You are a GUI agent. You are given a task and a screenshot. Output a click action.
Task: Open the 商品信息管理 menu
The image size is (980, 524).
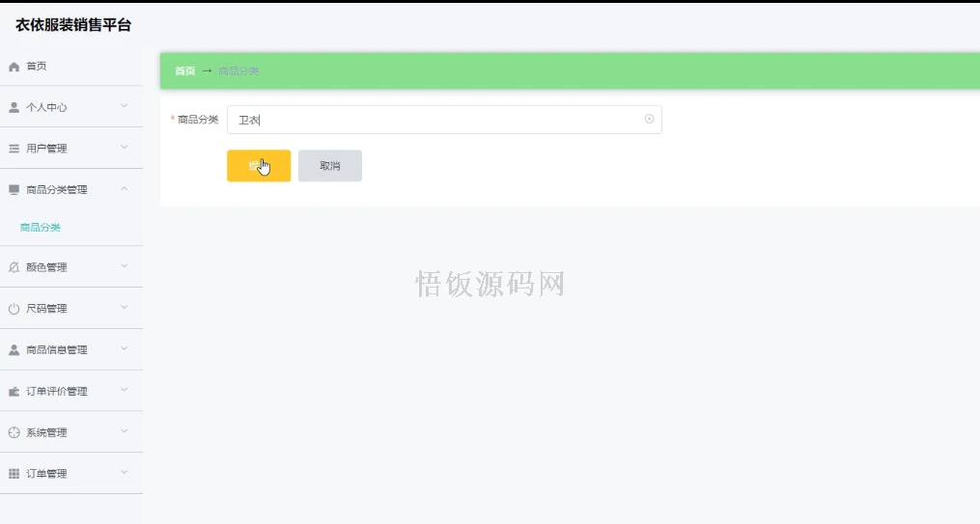tap(71, 349)
